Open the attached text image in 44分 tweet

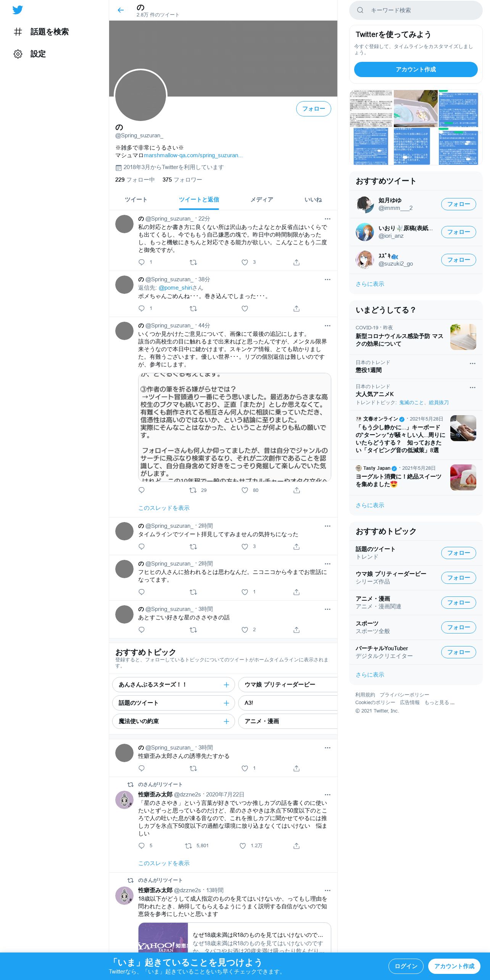234,427
